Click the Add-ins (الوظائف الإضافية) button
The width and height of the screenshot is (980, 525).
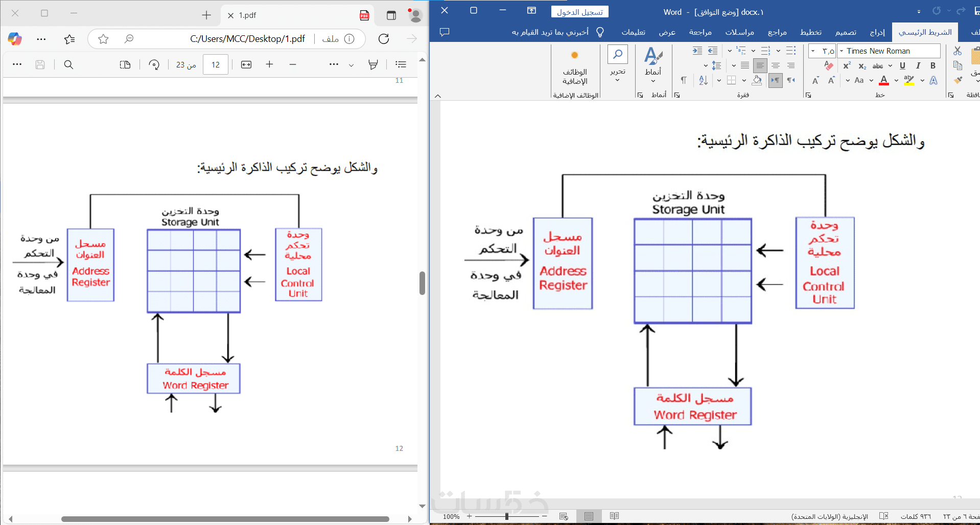tap(575, 67)
